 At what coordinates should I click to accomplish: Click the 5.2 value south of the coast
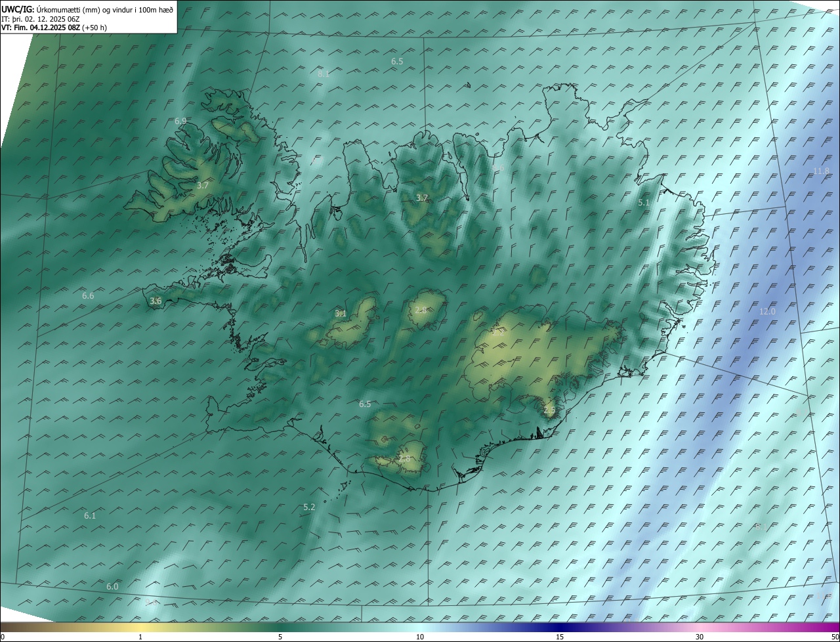[x=309, y=507]
